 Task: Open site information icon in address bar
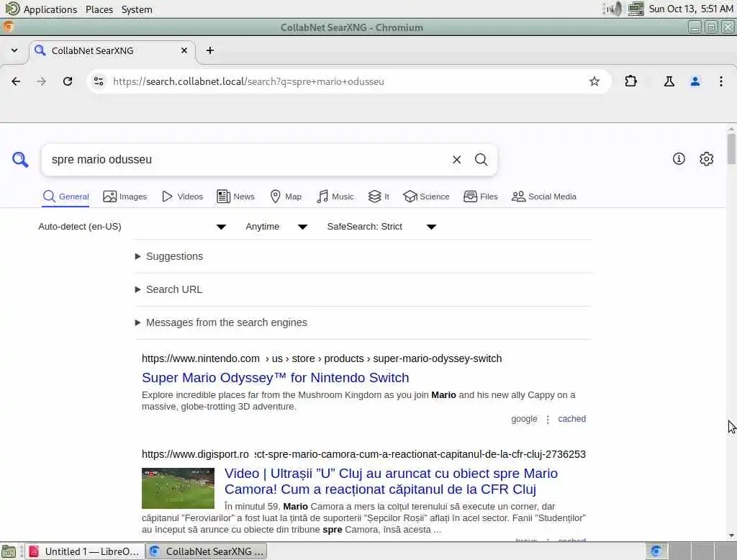[x=99, y=81]
